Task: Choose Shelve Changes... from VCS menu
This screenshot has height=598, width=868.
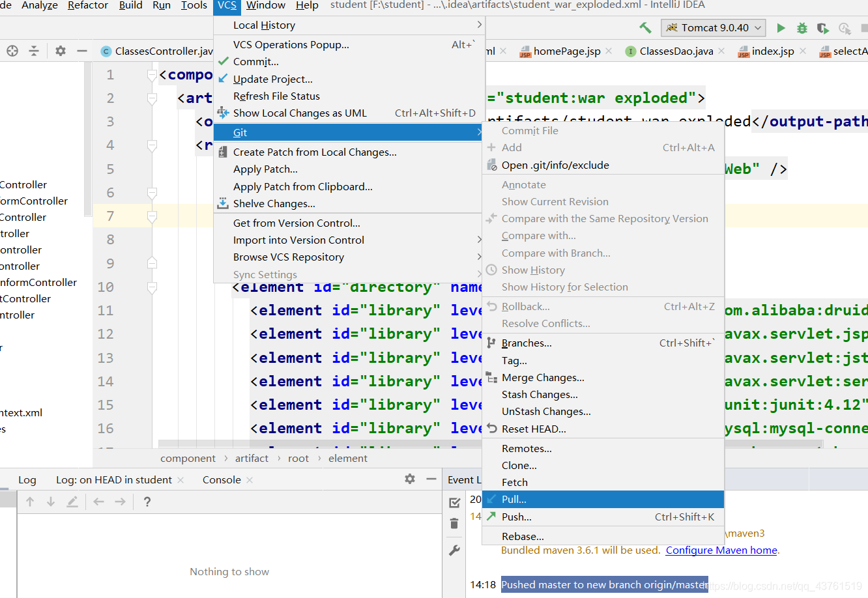Action: pyautogui.click(x=349, y=203)
